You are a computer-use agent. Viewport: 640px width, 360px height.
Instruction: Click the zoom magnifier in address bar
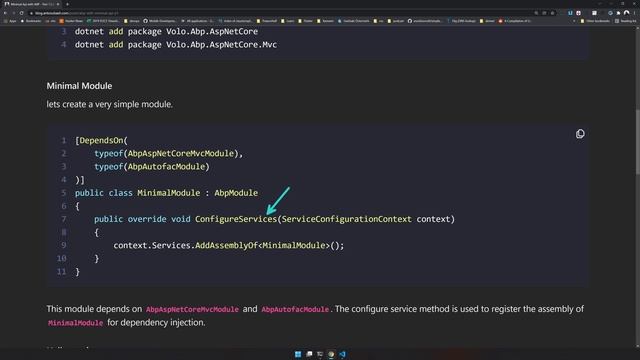pos(536,13)
